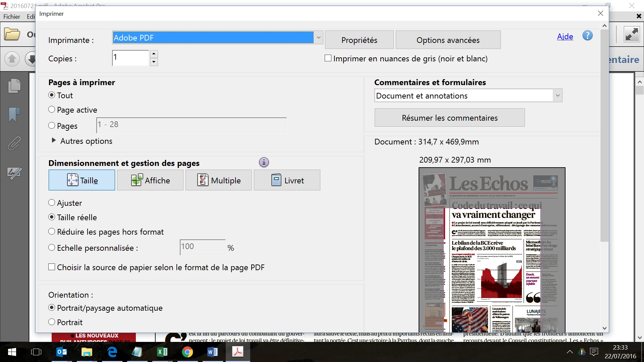Switch to the Multiple sizing tab
Screen dimensions: 644x362
[x=218, y=180]
